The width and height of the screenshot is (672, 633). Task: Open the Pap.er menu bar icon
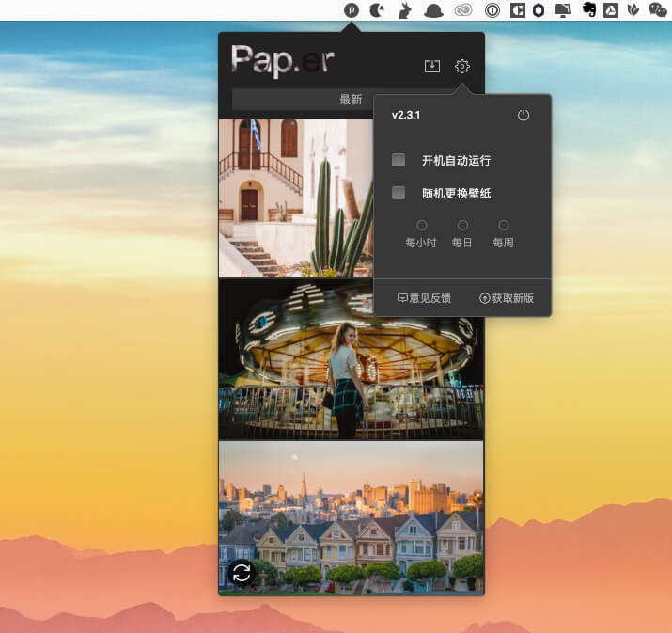pyautogui.click(x=352, y=9)
